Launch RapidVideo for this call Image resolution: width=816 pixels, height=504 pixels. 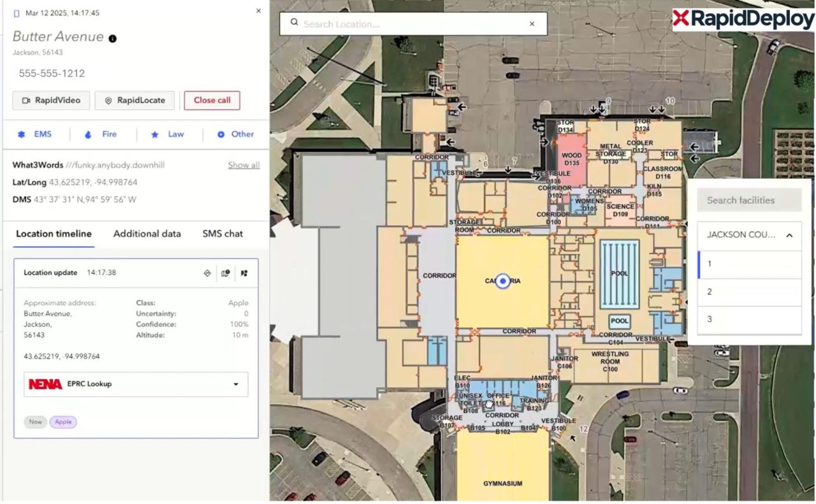coord(50,100)
